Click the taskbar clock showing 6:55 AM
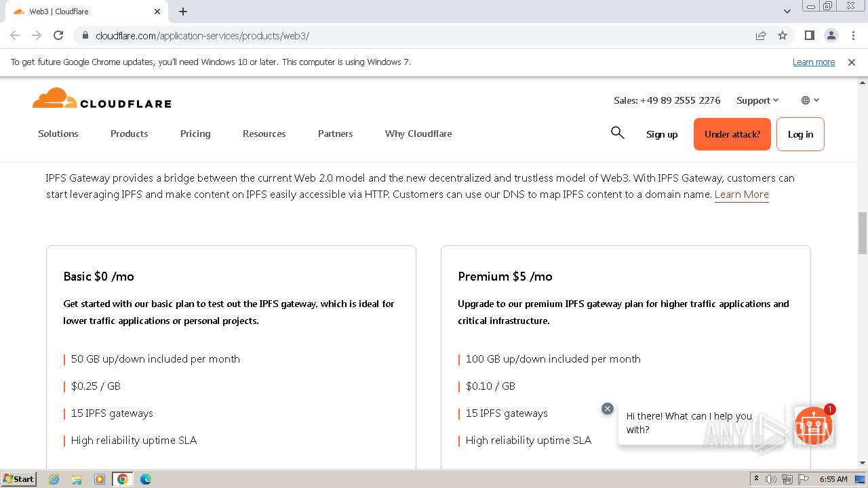The image size is (868, 488). point(833,479)
